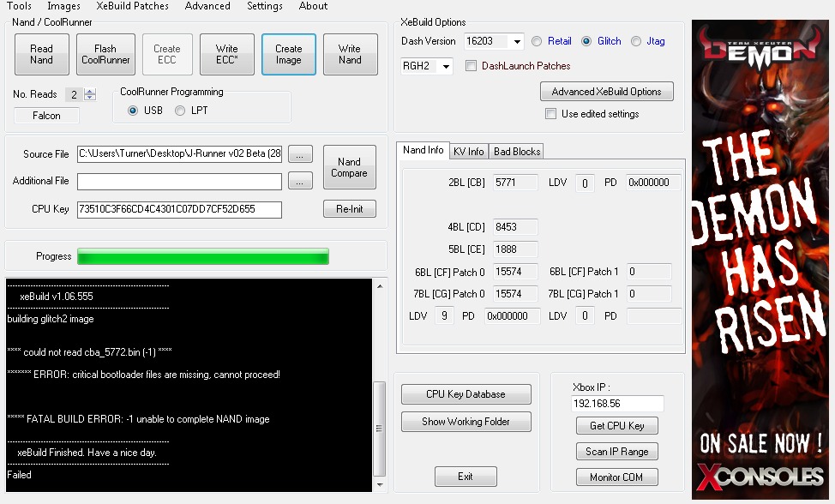
Task: Click the 5BL [CE] value 1888
Action: (515, 249)
